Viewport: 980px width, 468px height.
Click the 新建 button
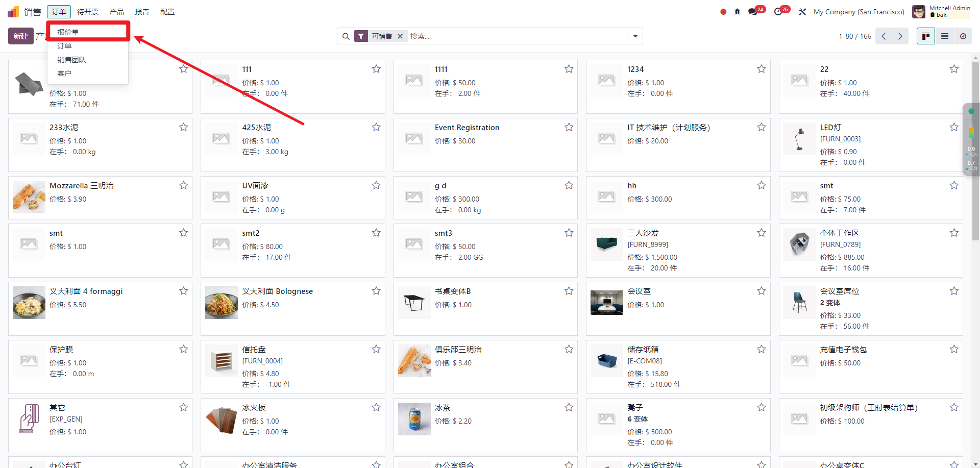[x=21, y=36]
